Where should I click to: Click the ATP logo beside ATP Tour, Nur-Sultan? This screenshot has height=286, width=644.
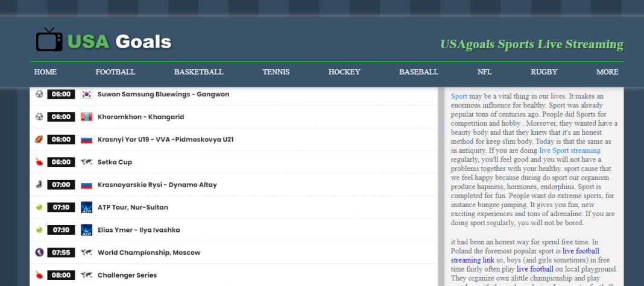[87, 207]
